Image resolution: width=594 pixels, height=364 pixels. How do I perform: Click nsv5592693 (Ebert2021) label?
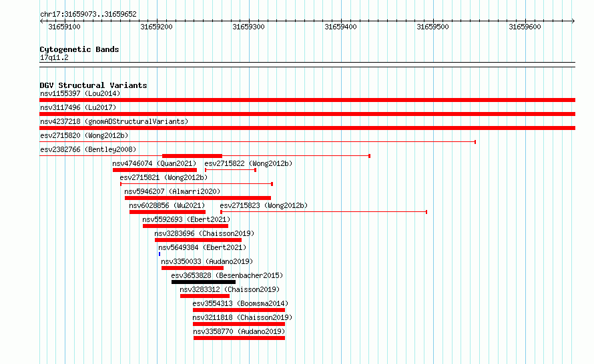[x=186, y=219]
